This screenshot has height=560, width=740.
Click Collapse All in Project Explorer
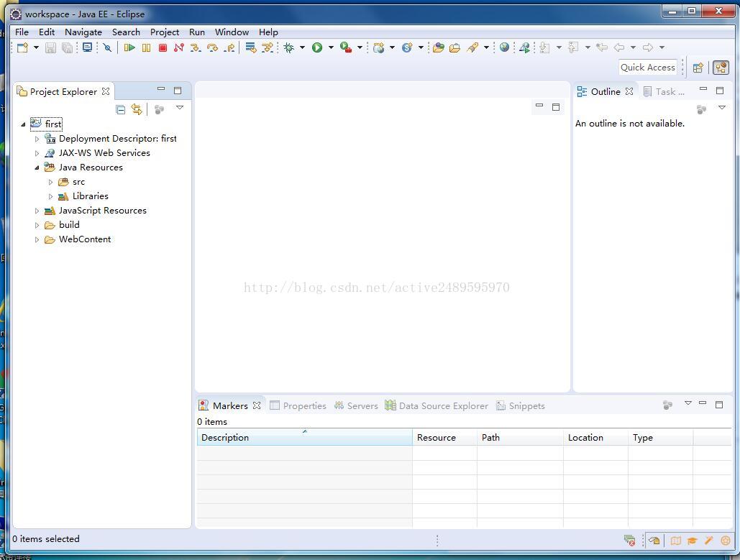(121, 109)
